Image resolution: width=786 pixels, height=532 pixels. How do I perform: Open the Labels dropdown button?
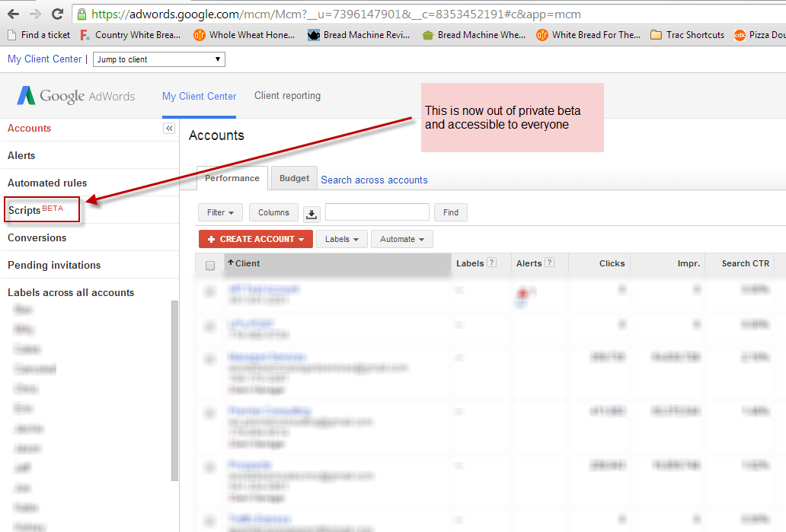click(342, 240)
